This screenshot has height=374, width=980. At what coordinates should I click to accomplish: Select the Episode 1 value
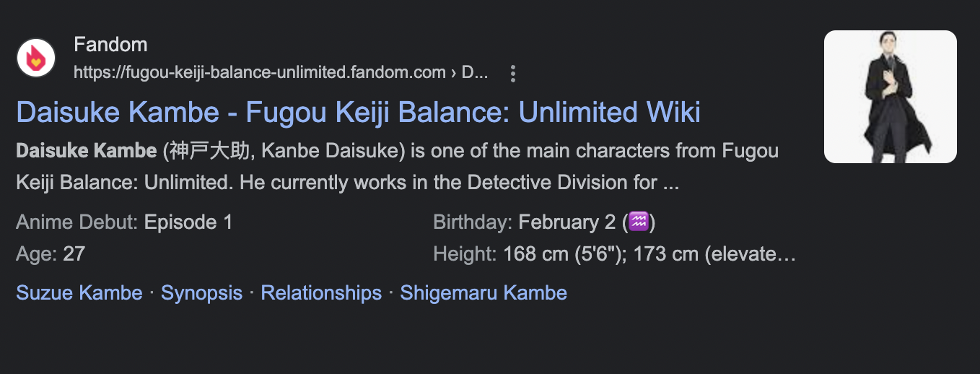[188, 222]
